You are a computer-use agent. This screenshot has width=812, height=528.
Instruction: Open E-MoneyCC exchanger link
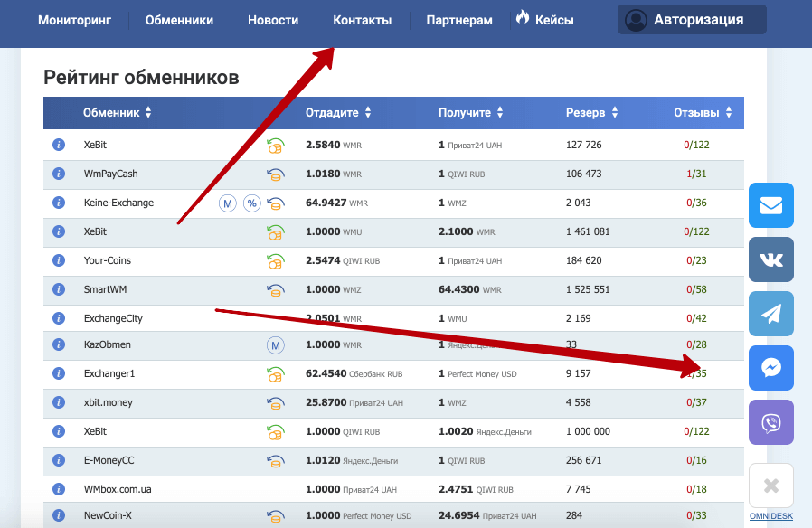[109, 461]
